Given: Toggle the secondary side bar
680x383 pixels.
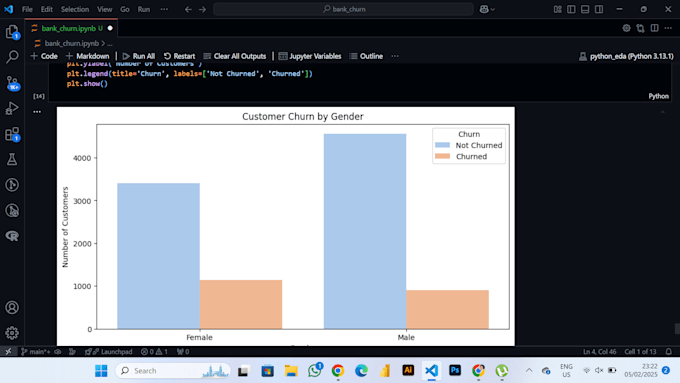Looking at the screenshot, I should click(599, 9).
